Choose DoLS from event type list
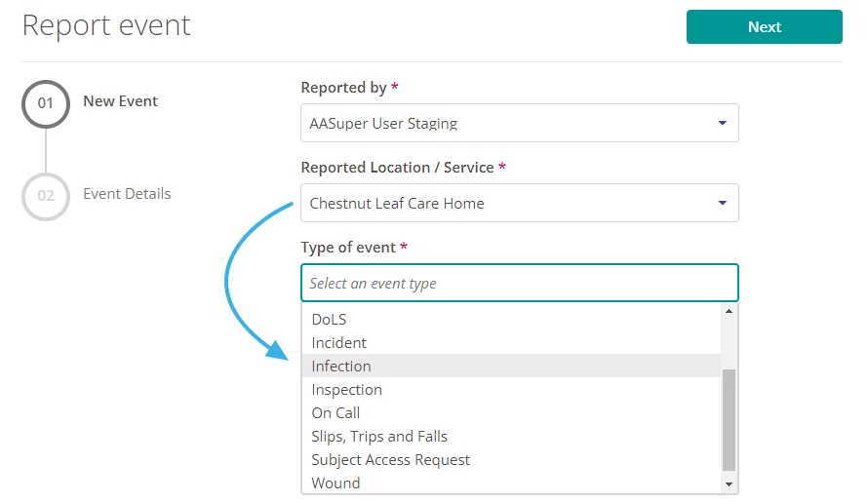868x502 pixels. 329,319
